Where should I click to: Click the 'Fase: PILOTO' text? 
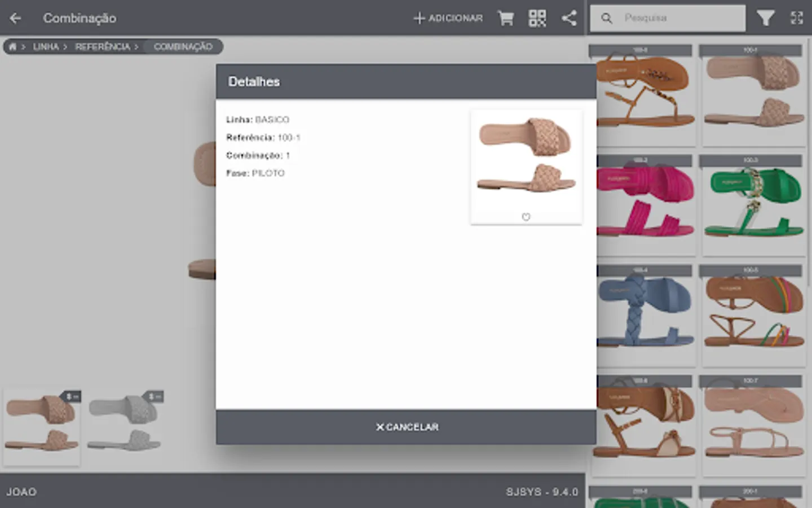point(255,173)
